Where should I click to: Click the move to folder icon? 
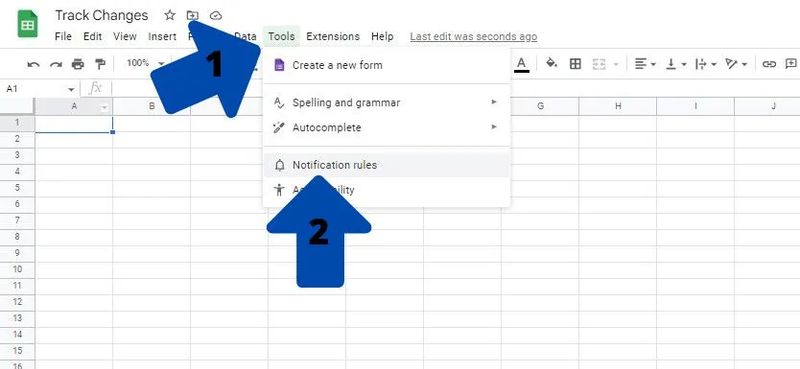[192, 15]
